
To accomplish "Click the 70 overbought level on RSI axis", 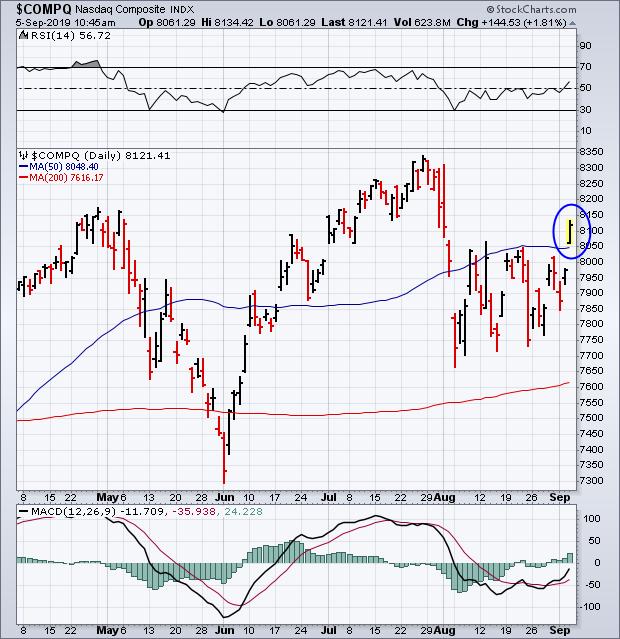I will click(585, 66).
